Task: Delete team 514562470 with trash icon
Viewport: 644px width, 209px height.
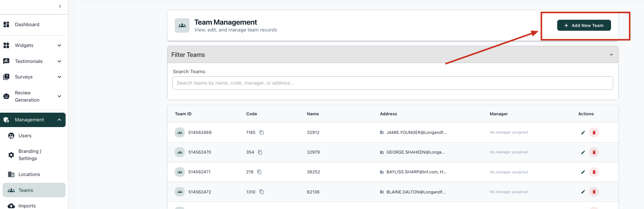Action: point(594,152)
